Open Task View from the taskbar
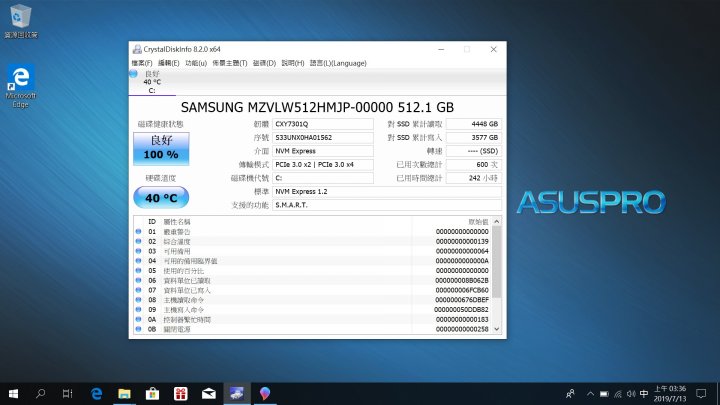 [68, 394]
